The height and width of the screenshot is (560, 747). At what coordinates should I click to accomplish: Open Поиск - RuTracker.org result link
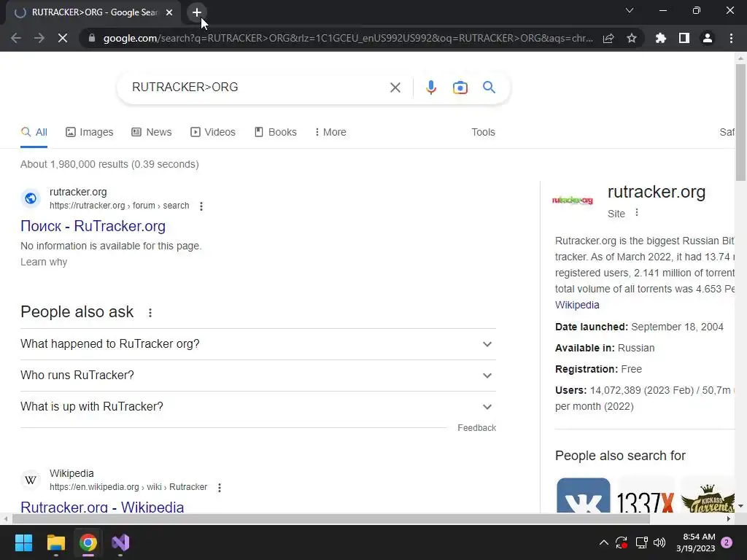93,226
